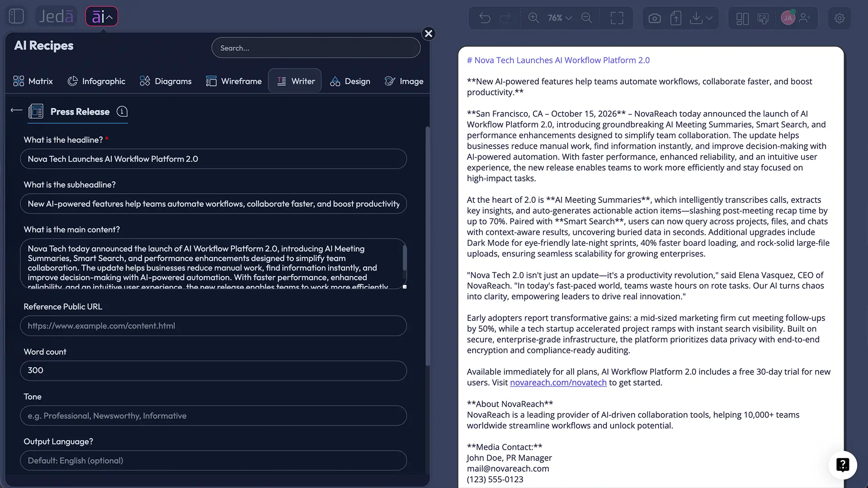This screenshot has width=868, height=488.
Task: Open the split layout view icon
Action: [x=742, y=19]
